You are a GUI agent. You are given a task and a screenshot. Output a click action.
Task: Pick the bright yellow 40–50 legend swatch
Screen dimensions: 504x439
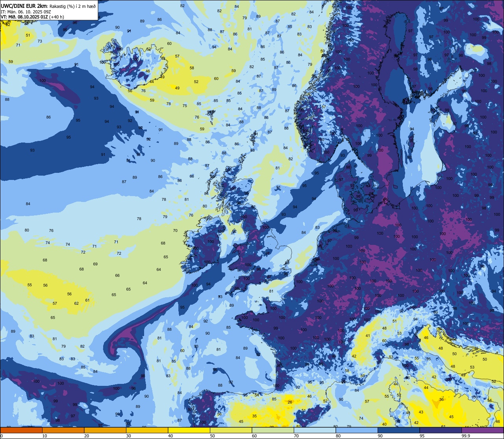pyautogui.click(x=189, y=430)
